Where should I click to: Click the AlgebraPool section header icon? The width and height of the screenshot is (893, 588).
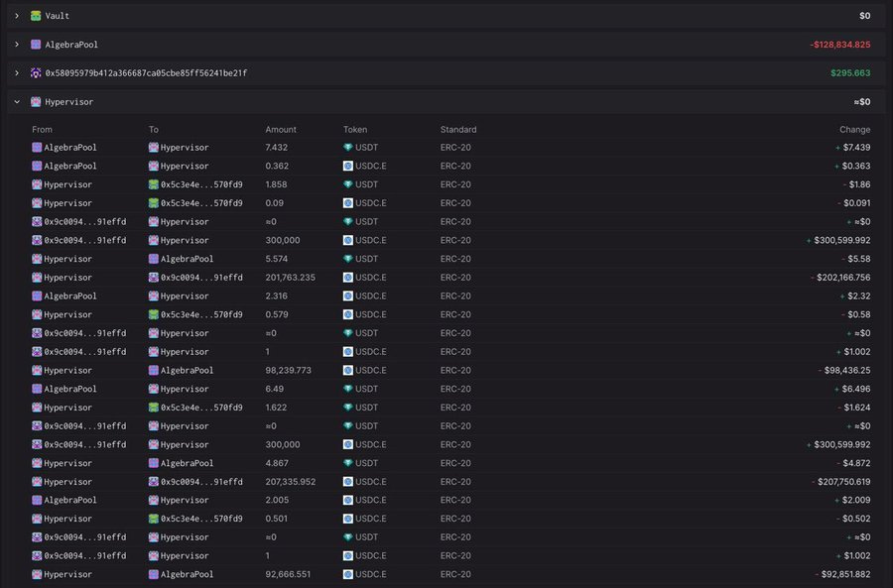click(x=36, y=45)
